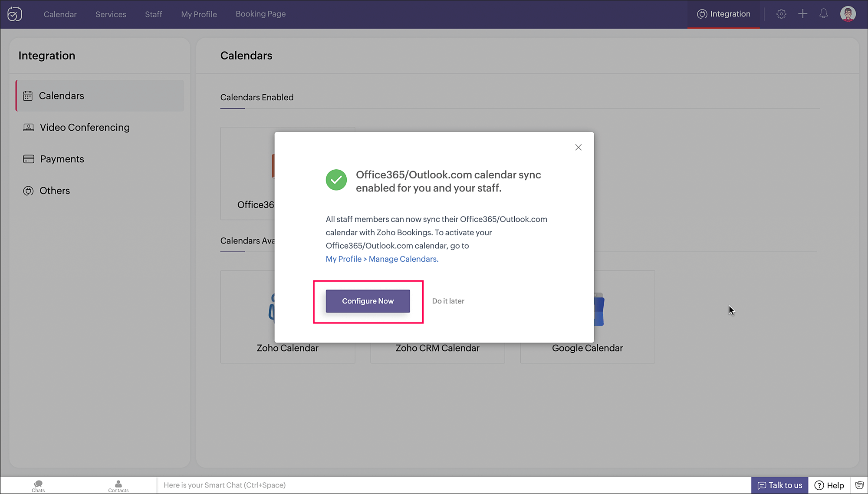Close the sync enabled dialog
The width and height of the screenshot is (868, 494).
[x=578, y=148]
